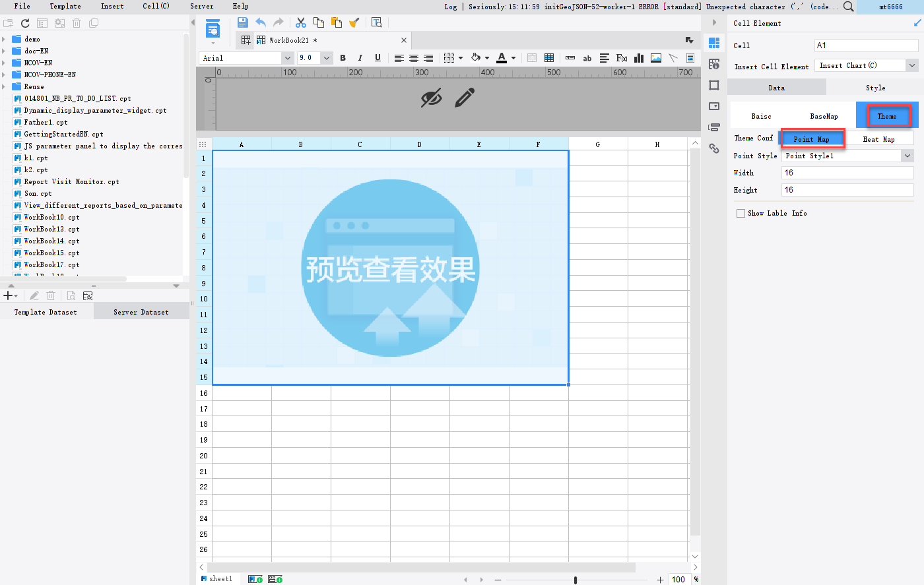Viewport: 924px width, 585px height.
Task: Open the Cell Element panel via blue grid icon
Action: (714, 43)
